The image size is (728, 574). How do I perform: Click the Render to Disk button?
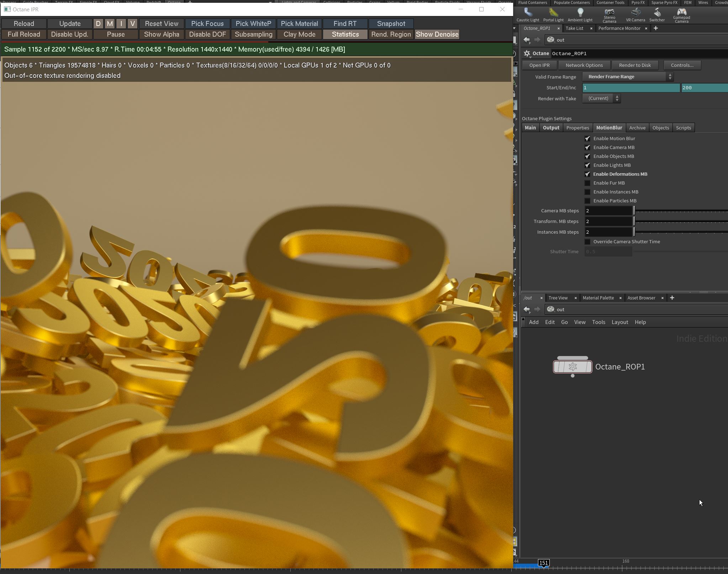pos(634,65)
